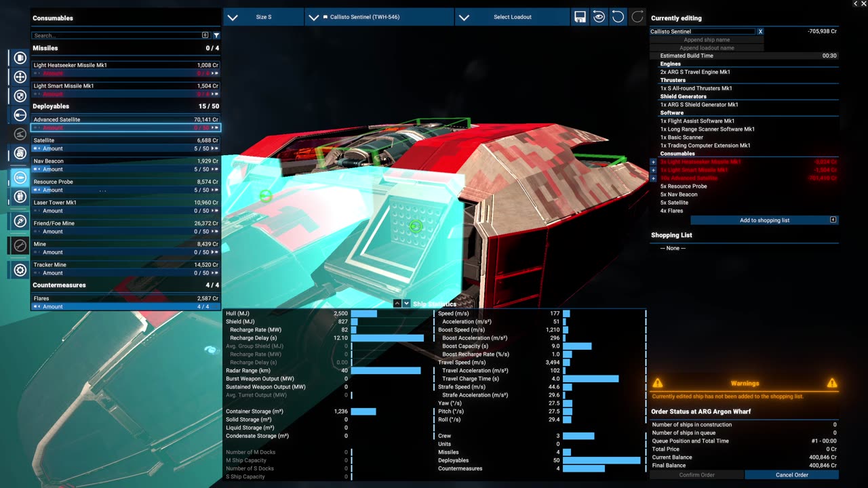Adjust the Satellite Amount slider
This screenshot has height=488, width=868.
click(125, 148)
